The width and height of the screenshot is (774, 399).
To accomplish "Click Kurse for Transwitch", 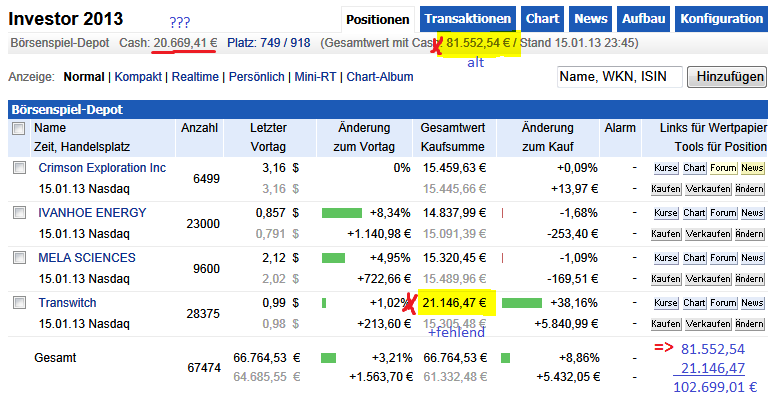I will (665, 303).
